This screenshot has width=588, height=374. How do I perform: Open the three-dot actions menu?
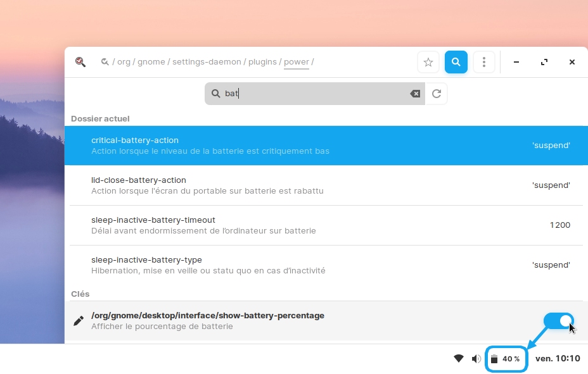484,62
